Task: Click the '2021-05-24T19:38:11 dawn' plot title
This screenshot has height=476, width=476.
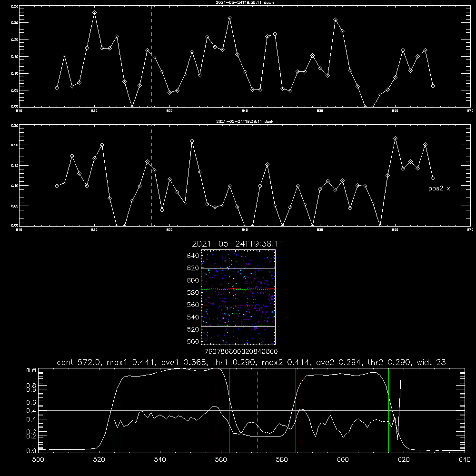Action: [x=245, y=2]
